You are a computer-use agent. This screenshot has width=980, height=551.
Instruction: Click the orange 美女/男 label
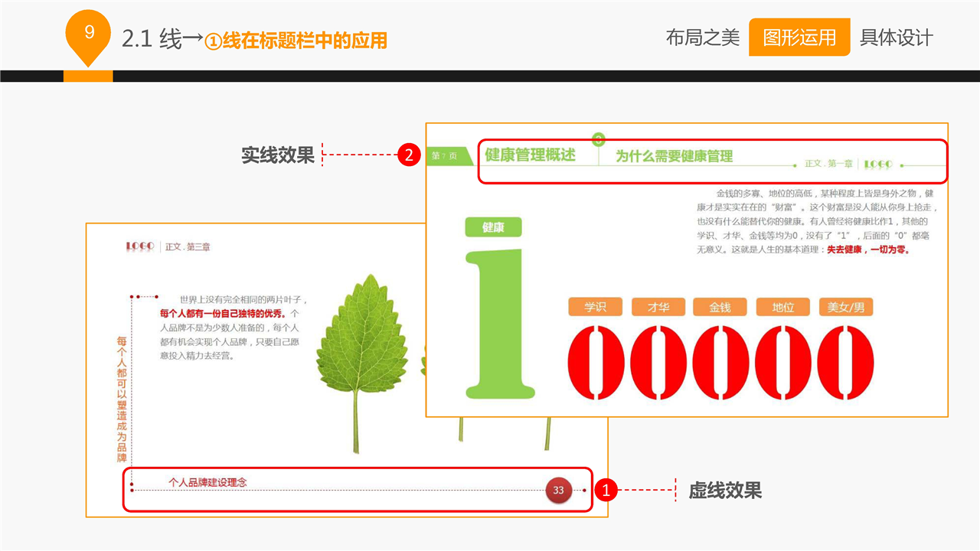(846, 307)
